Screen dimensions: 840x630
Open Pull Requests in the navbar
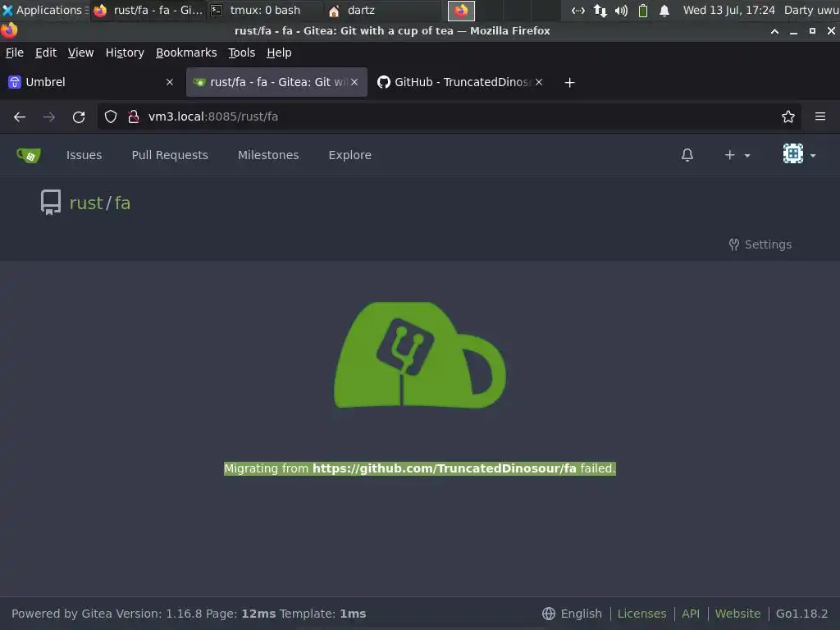tap(170, 155)
